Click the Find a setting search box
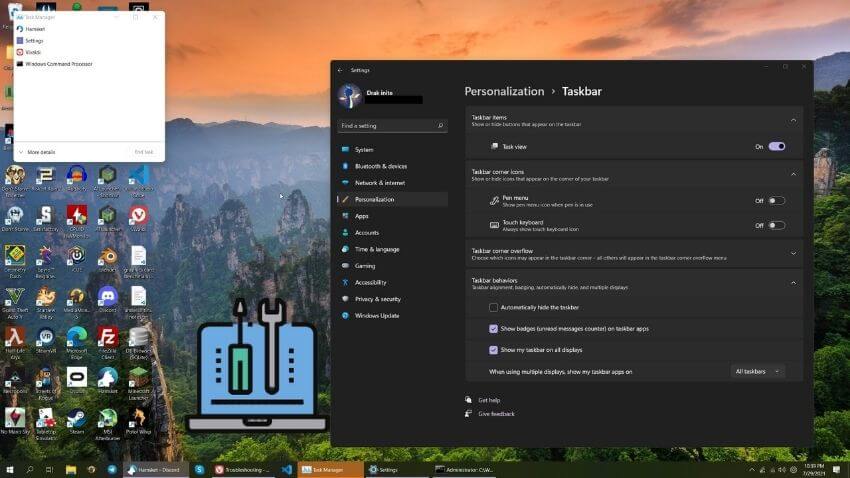Image resolution: width=850 pixels, height=478 pixels. (x=392, y=126)
